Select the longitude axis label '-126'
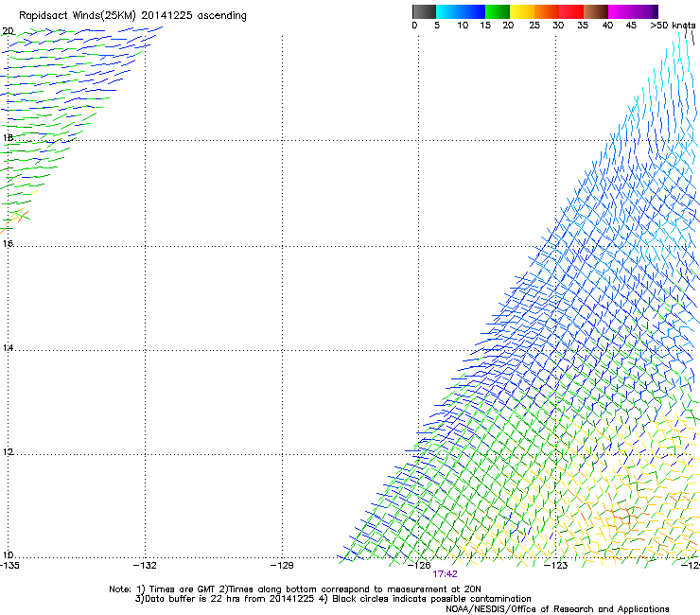This screenshot has height=615, width=700. (419, 566)
